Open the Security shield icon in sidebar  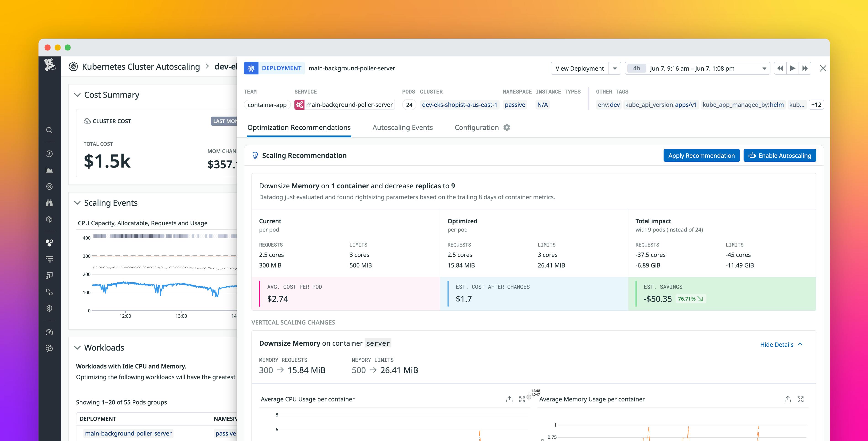pyautogui.click(x=49, y=308)
